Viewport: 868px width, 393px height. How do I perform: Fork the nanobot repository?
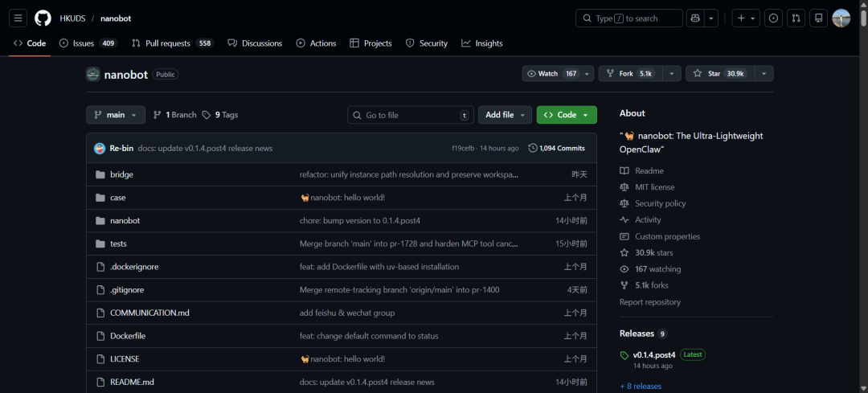(631, 73)
